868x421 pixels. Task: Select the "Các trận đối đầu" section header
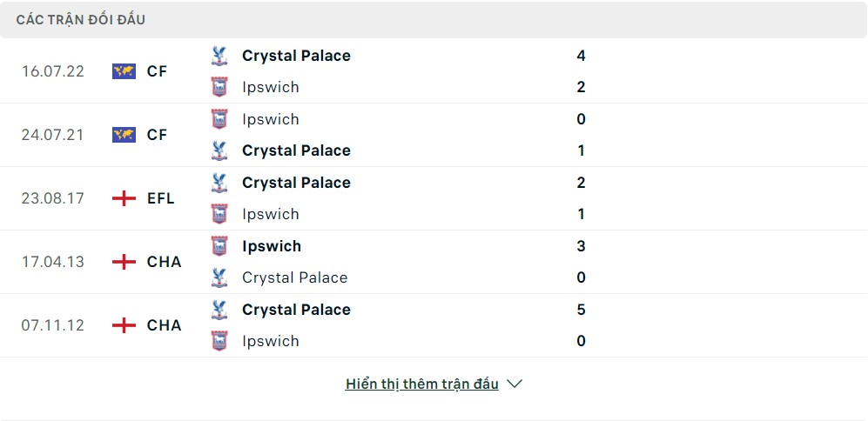point(81,19)
